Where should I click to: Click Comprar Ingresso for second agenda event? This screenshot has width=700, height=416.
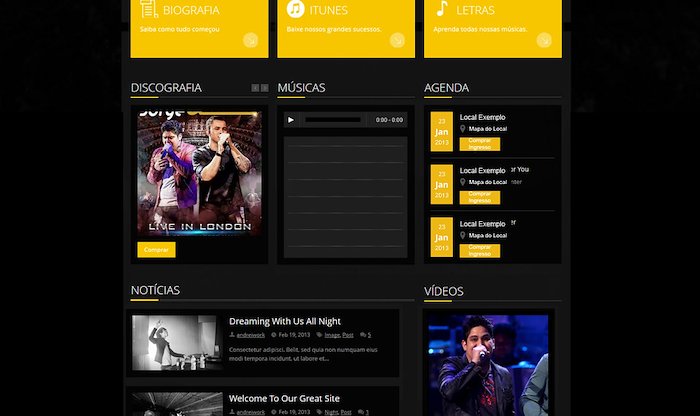point(480,197)
